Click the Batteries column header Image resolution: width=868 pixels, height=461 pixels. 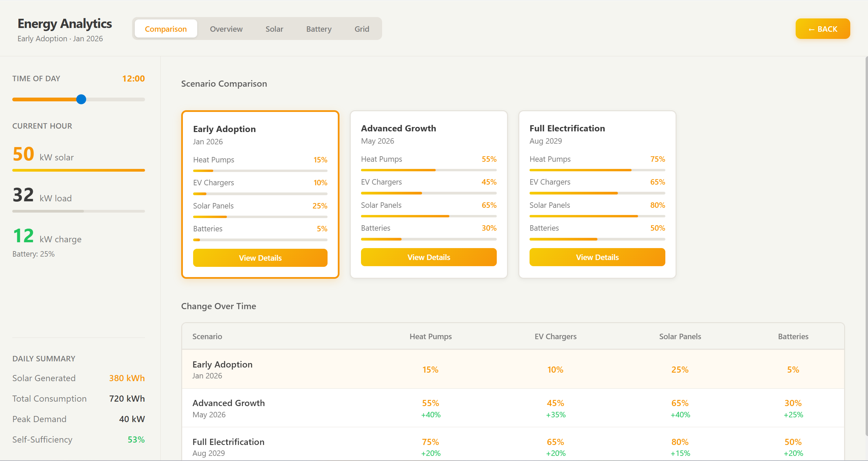(793, 336)
